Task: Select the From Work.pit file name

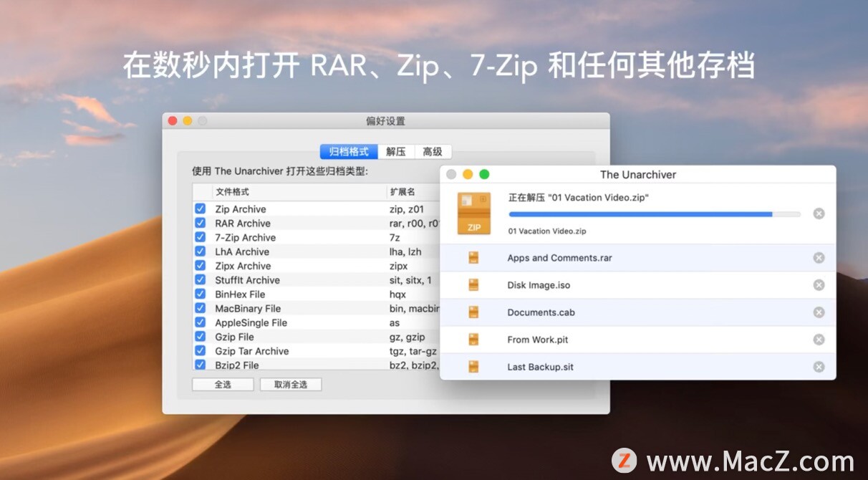Action: [x=537, y=340]
